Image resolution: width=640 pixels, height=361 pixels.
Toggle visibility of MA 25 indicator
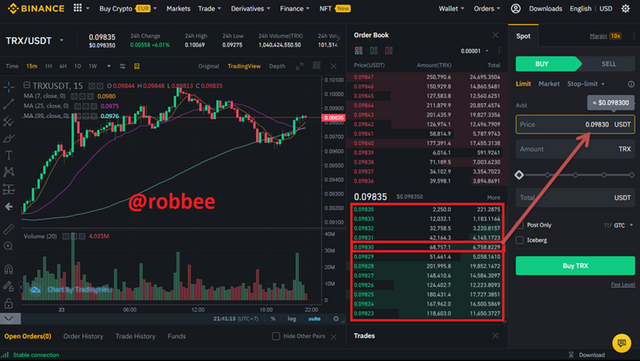78,106
